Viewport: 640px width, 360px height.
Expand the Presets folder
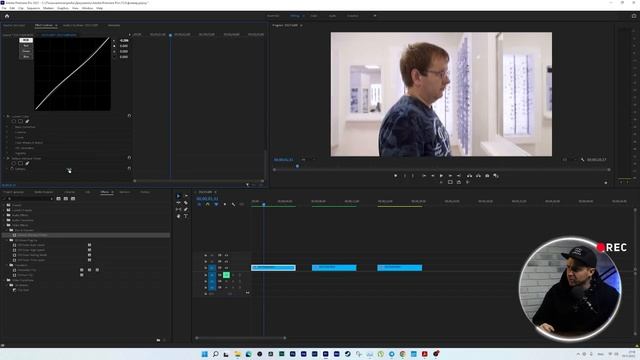(x=4, y=205)
